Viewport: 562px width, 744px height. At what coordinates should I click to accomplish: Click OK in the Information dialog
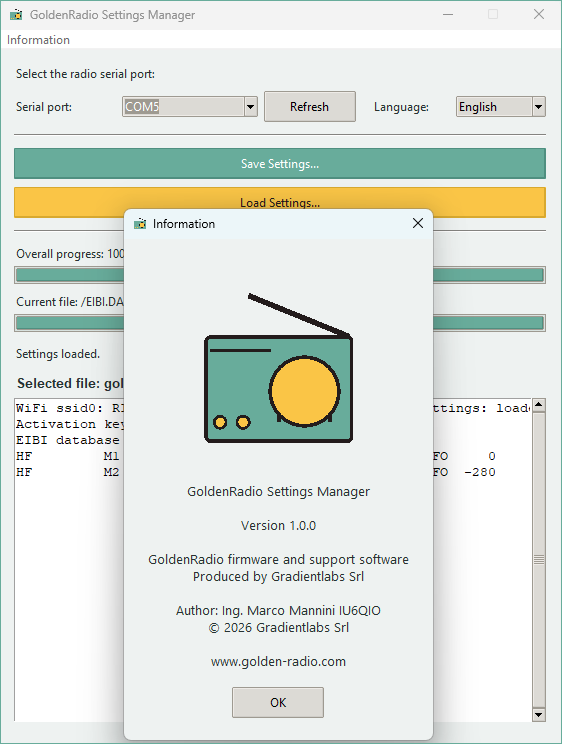coord(278,702)
